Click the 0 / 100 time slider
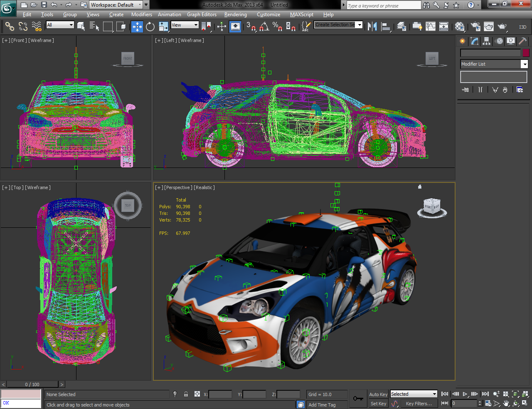 [x=32, y=384]
